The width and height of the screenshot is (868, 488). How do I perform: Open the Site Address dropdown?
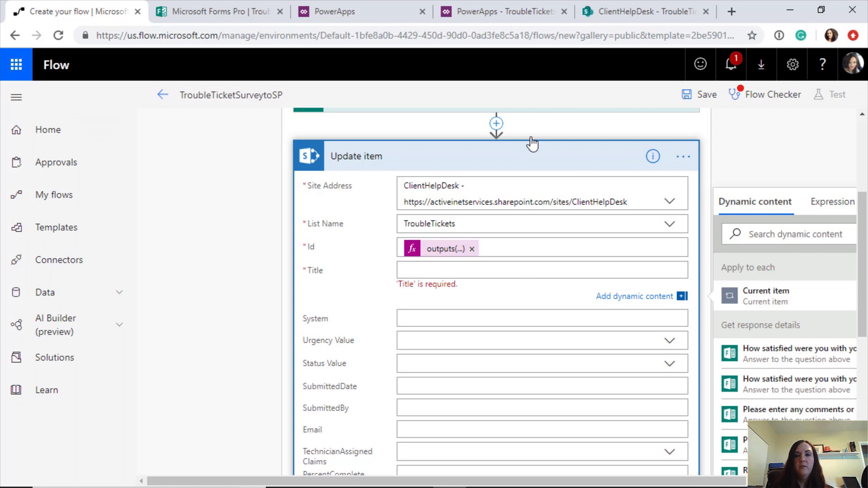pos(670,201)
